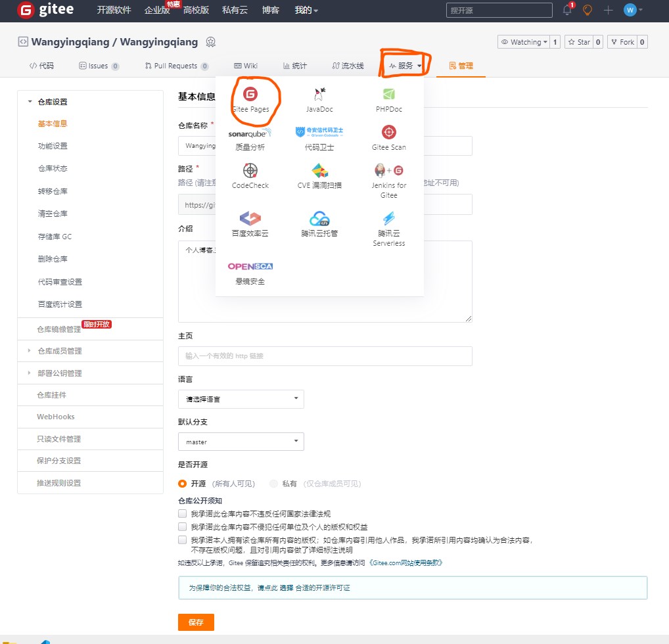The image size is (669, 644).
Task: Click the 主页 URL input field
Action: coord(325,356)
